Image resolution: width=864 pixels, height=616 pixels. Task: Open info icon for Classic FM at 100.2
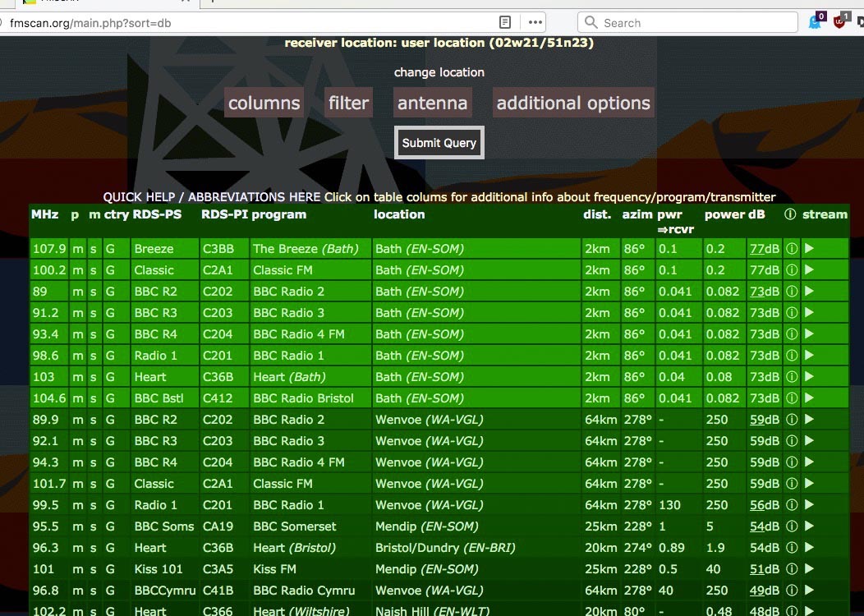click(791, 269)
